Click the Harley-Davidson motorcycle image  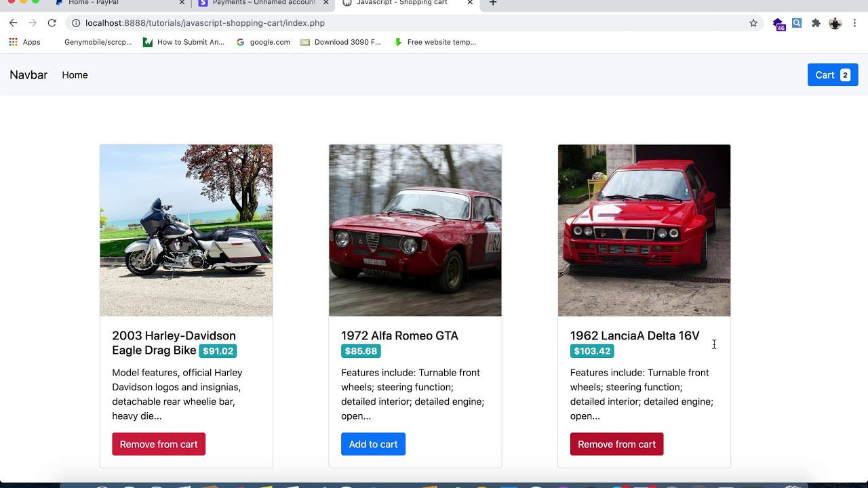coord(186,230)
